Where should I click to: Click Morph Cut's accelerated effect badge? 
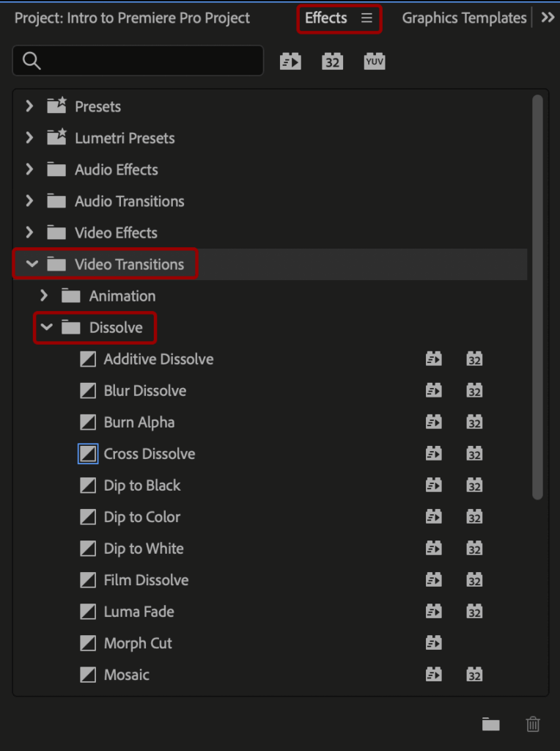(434, 643)
